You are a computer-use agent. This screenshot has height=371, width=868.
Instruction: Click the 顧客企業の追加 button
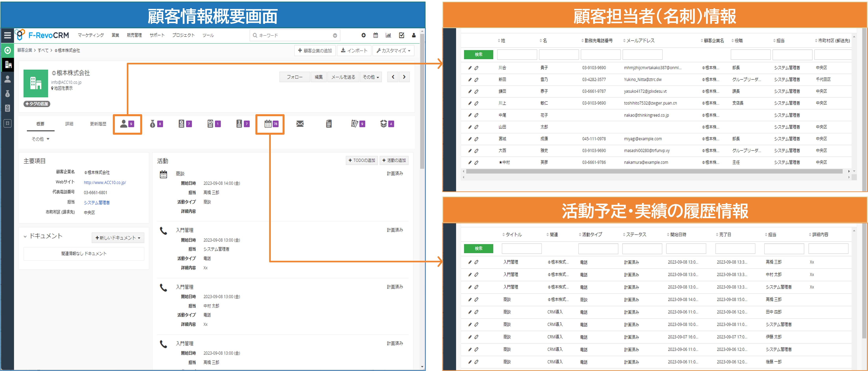point(315,51)
